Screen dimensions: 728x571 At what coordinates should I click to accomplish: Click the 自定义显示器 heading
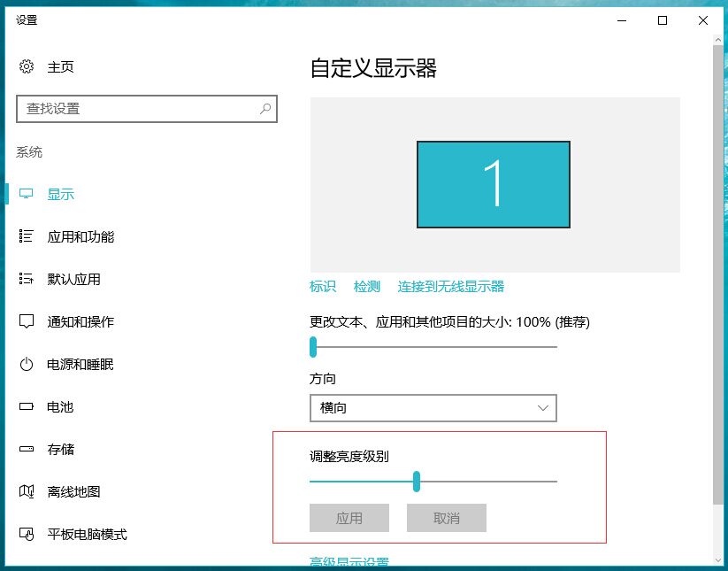[x=373, y=68]
